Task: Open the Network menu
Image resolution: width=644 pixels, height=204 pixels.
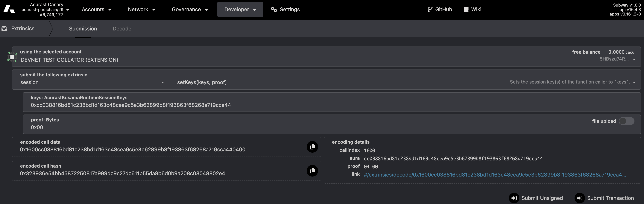Action: [142, 10]
